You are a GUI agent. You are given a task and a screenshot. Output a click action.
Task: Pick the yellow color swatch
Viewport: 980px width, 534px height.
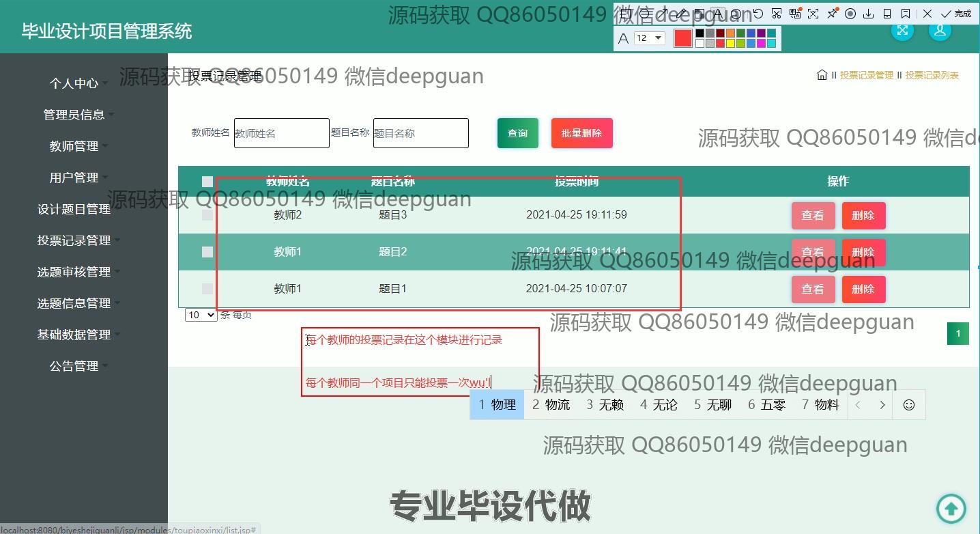coord(730,44)
